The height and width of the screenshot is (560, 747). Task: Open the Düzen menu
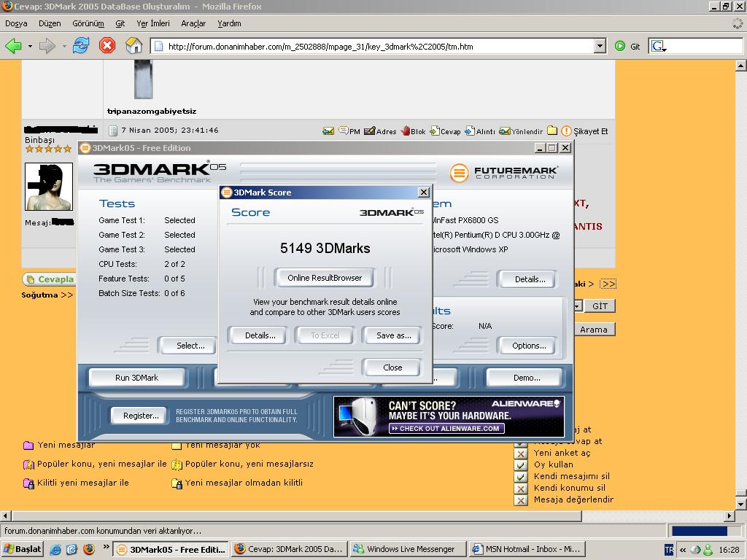pos(50,23)
